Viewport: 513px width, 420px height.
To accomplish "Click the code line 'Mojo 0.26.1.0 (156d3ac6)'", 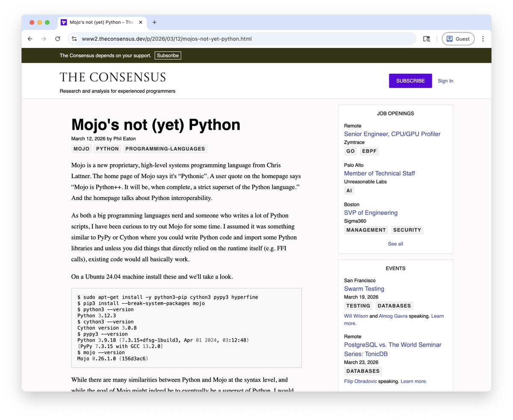I will pos(112,359).
